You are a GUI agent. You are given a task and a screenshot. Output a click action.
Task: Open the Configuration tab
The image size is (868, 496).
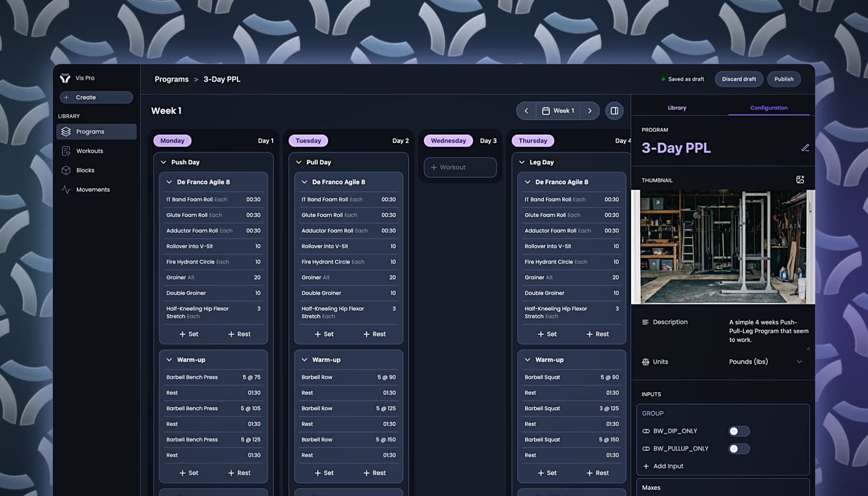click(x=768, y=108)
